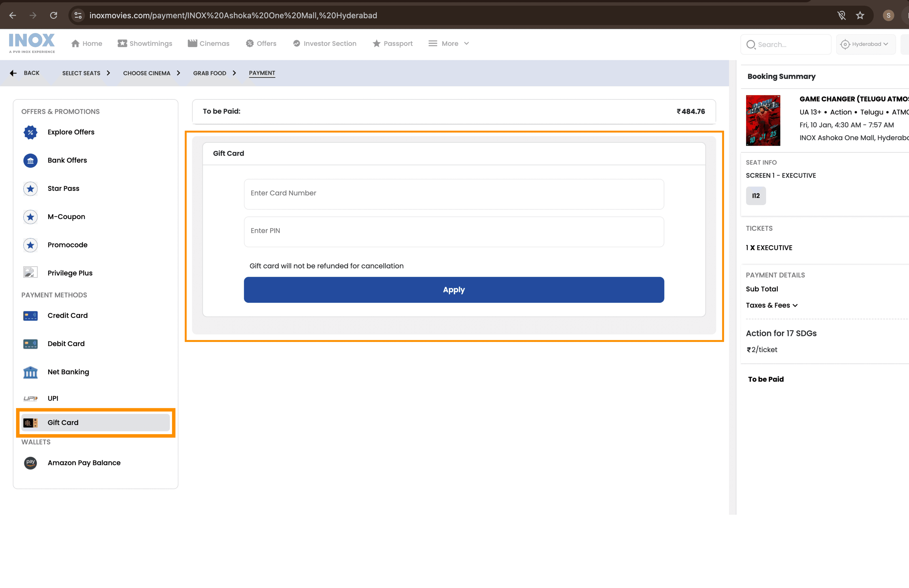Go forward with browser forward arrow
Screen dimensions: 909x588
pyautogui.click(x=33, y=15)
